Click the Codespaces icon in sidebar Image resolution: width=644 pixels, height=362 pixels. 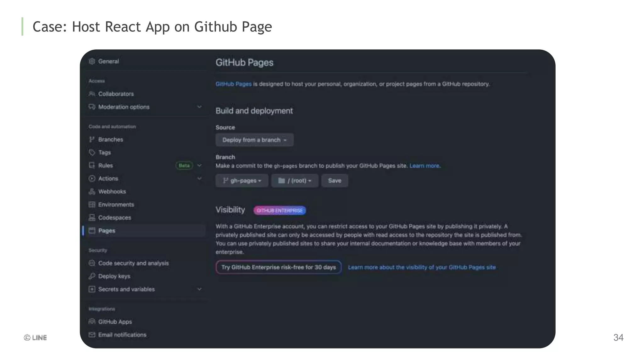tap(92, 218)
